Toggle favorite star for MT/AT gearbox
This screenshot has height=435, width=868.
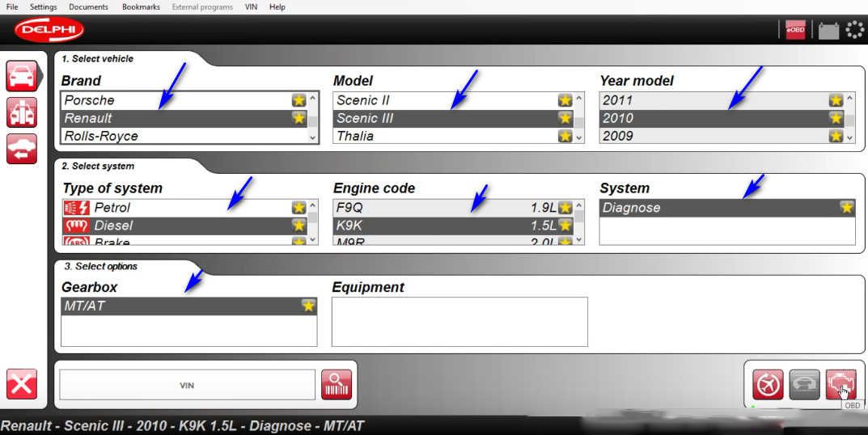pyautogui.click(x=308, y=306)
